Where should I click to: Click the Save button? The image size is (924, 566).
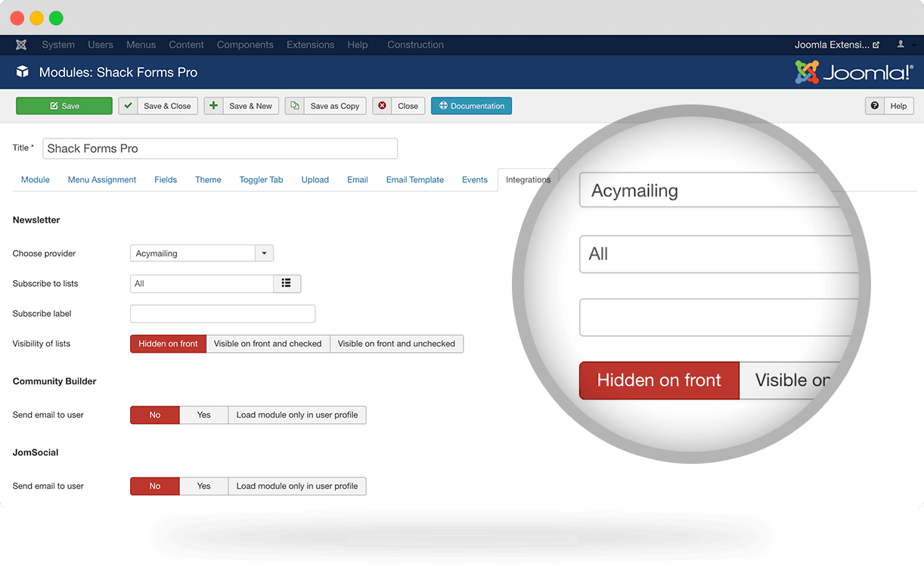[x=64, y=106]
